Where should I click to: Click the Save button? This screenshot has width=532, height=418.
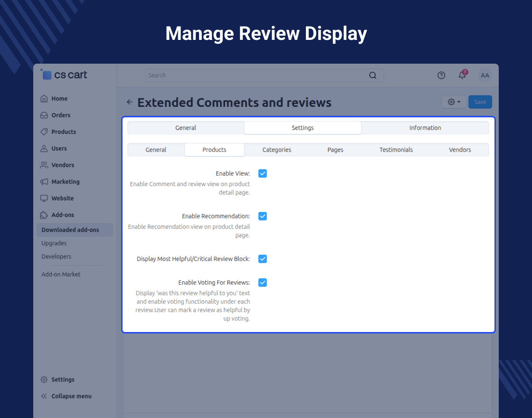tap(480, 102)
